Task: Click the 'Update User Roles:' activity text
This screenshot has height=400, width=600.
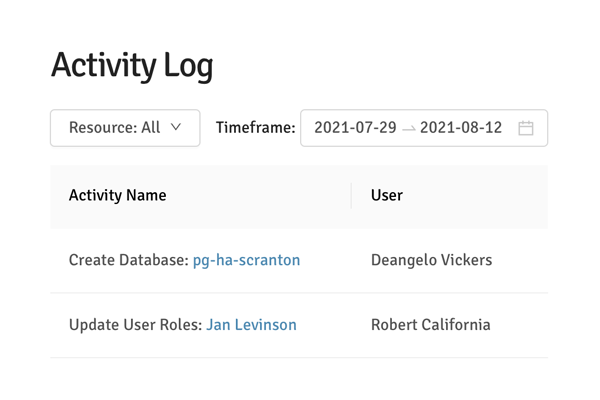Action: pyautogui.click(x=135, y=325)
